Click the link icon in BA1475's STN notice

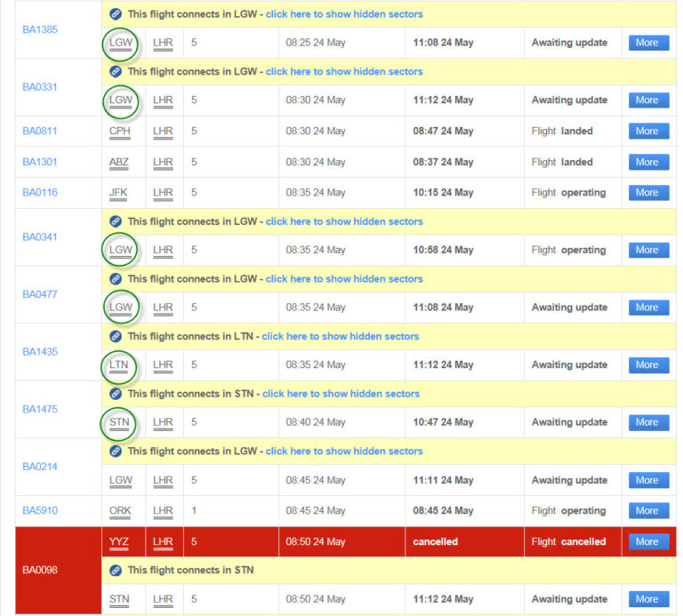click(x=116, y=394)
